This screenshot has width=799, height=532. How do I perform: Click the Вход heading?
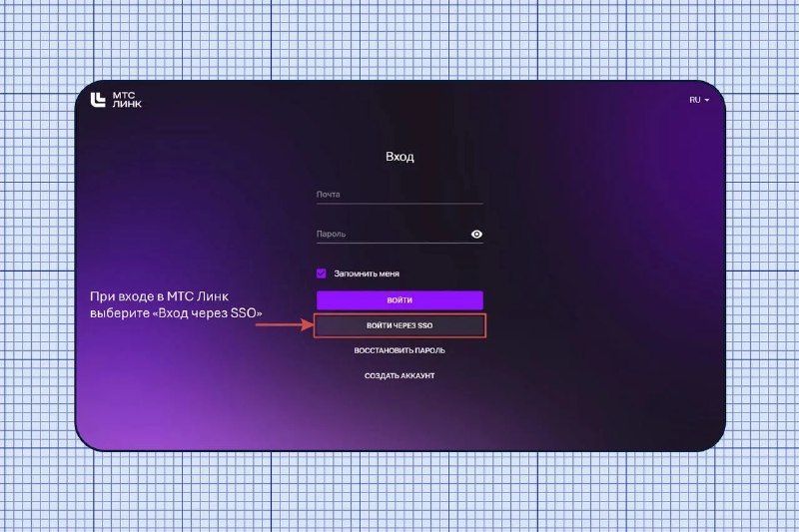tap(399, 157)
